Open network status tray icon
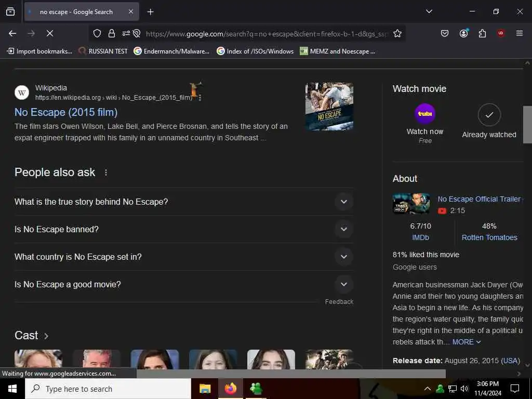532x399 pixels. (x=453, y=389)
